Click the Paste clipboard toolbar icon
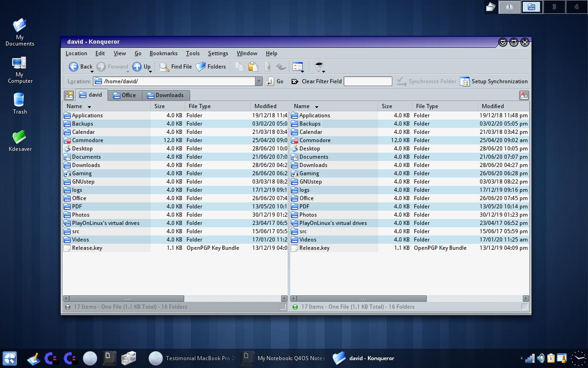 [x=253, y=67]
